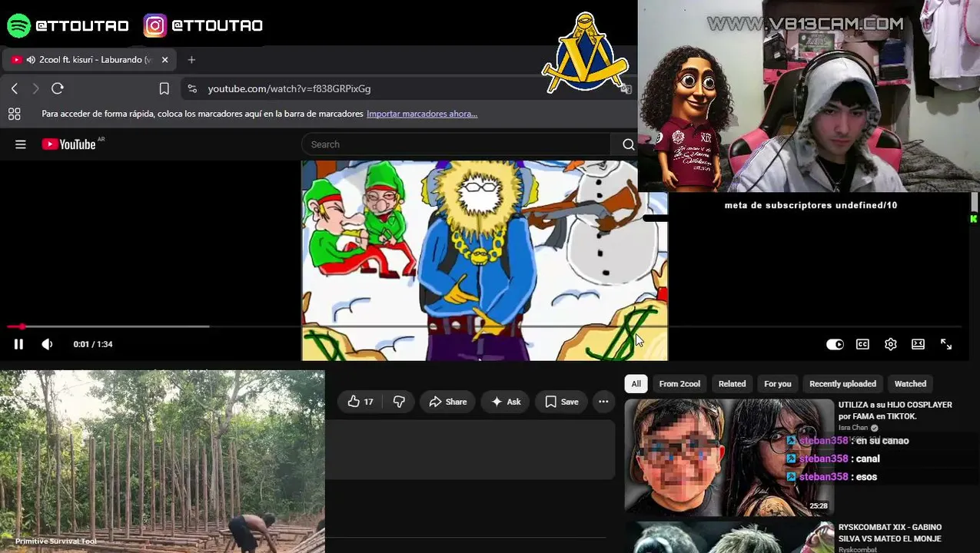
Task: Click the Ryskcombat channel name
Action: point(857,550)
